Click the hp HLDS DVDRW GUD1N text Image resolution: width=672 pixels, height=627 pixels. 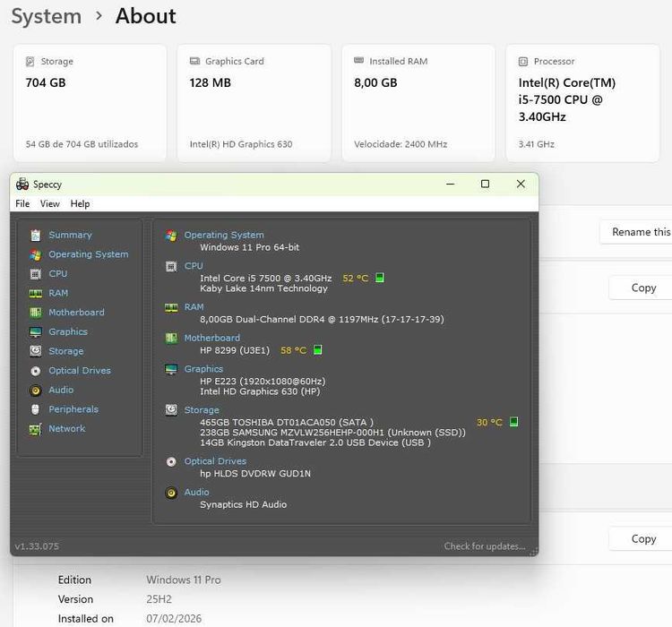click(255, 474)
